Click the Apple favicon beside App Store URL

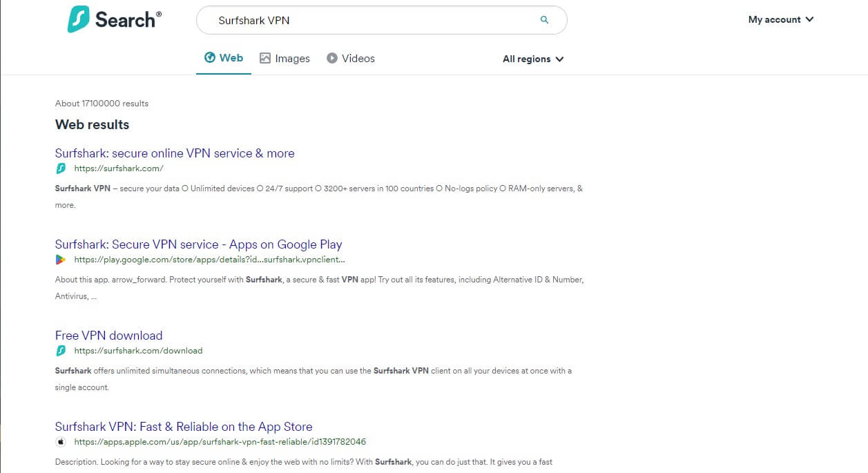[61, 442]
